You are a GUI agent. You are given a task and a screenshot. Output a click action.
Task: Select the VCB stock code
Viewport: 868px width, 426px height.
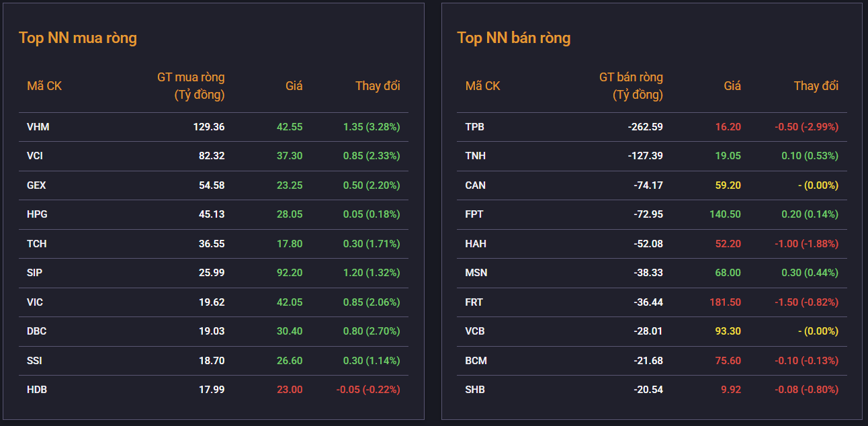tap(475, 331)
